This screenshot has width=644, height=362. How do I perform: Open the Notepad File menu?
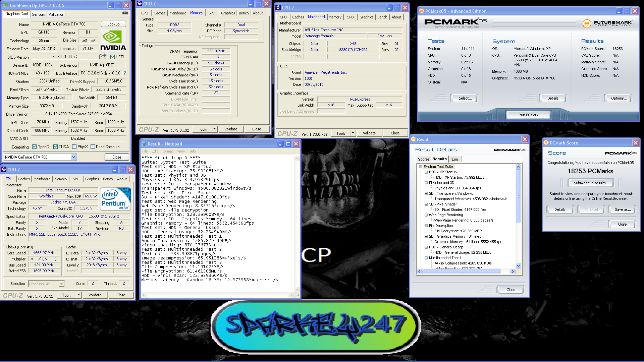point(145,151)
